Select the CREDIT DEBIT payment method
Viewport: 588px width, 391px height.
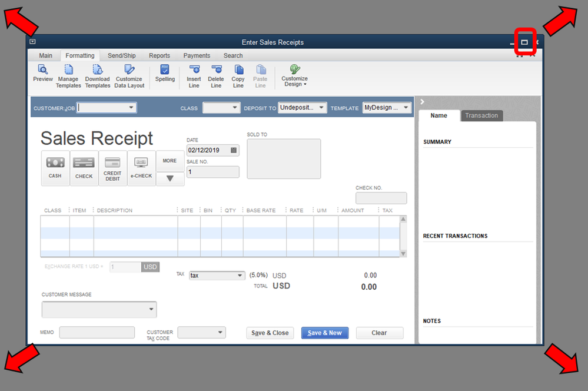(112, 168)
